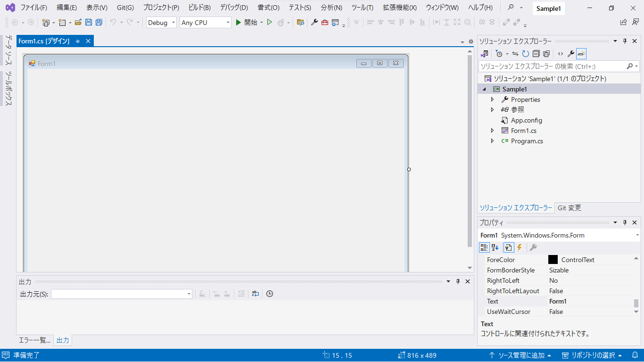Click the Open File folder icon
The width and height of the screenshot is (644, 362).
[x=78, y=23]
